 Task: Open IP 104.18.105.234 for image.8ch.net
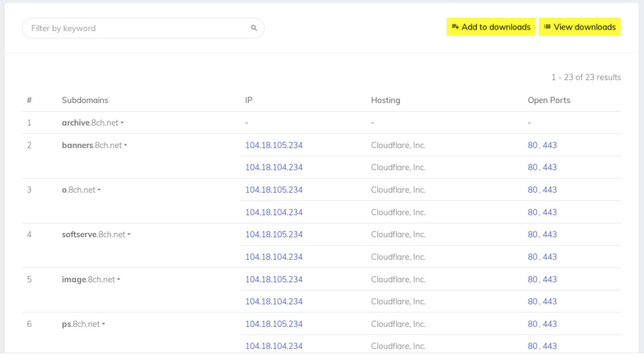tap(274, 280)
